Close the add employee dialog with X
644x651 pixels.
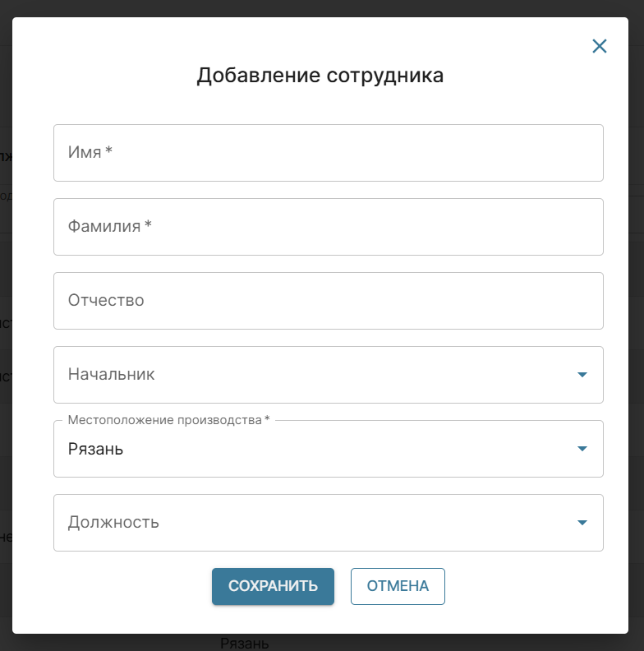tap(600, 46)
